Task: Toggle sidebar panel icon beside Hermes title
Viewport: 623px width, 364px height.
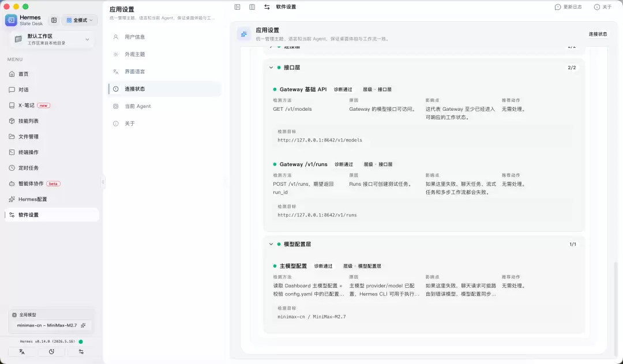Action: click(x=54, y=20)
